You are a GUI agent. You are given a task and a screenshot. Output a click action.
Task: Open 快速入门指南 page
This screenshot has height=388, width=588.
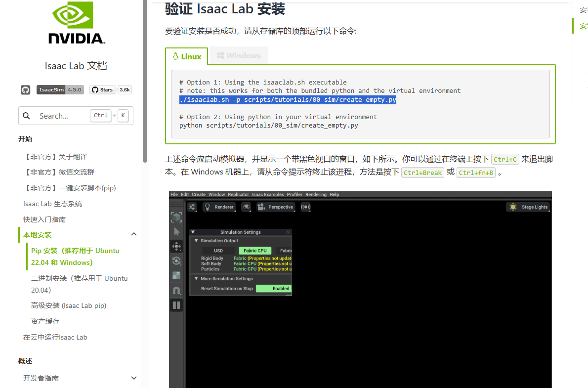point(44,219)
